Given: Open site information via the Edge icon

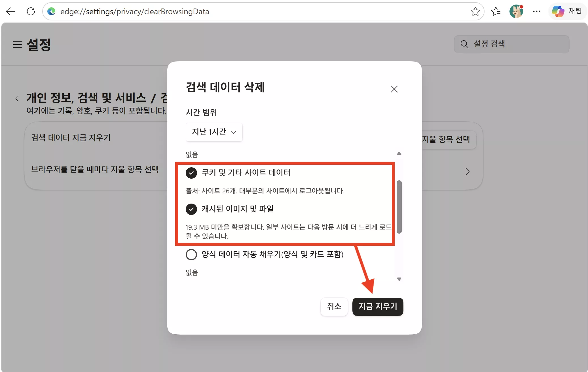Looking at the screenshot, I should 51,11.
